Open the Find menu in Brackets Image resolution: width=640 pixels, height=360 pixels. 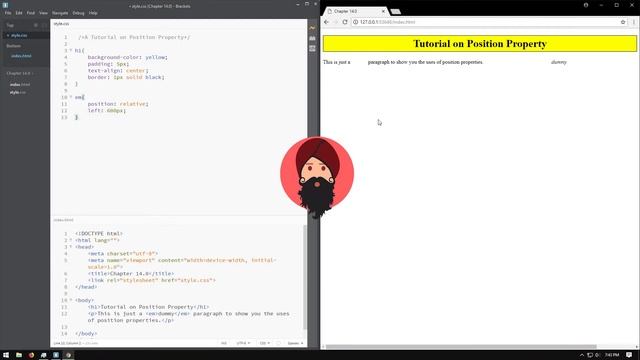pyautogui.click(x=31, y=13)
